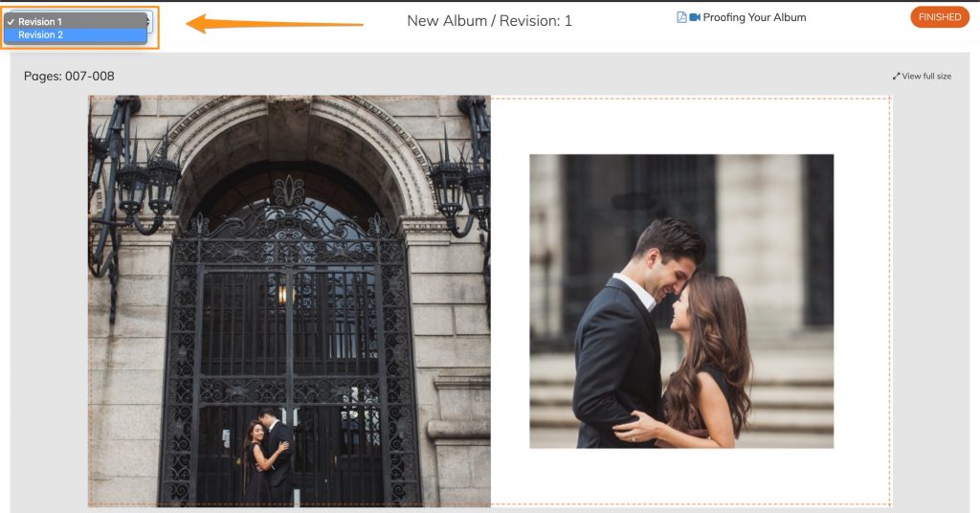980x513 pixels.
Task: Click the Pages: 007-008 label
Action: tap(69, 77)
